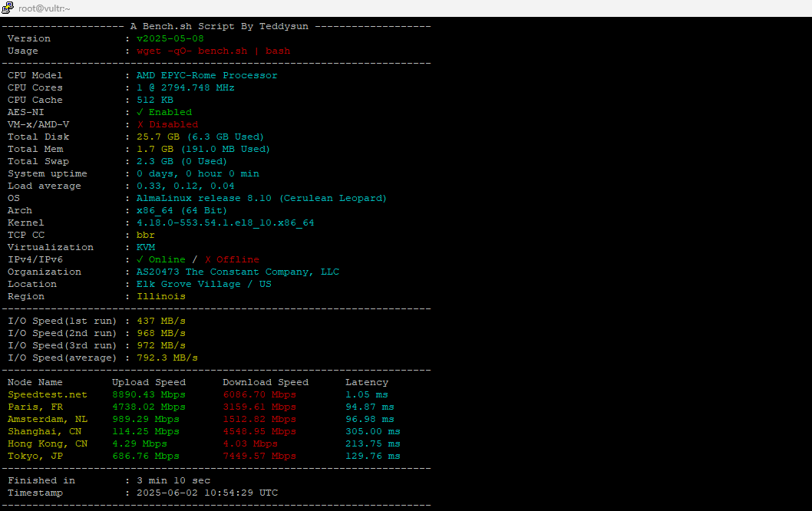Open the PuTTY window menu icon
This screenshot has height=511, width=812.
pyautogui.click(x=7, y=8)
